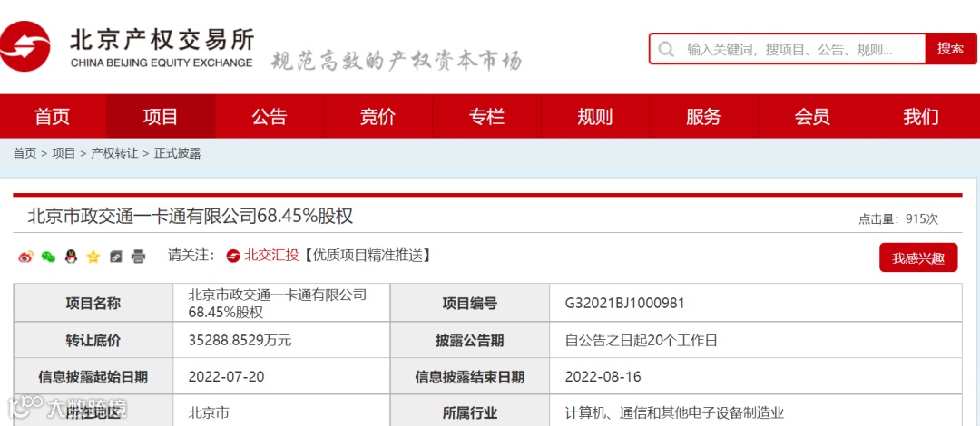Click the yellow star favorite icon
The width and height of the screenshot is (980, 426).
93,257
